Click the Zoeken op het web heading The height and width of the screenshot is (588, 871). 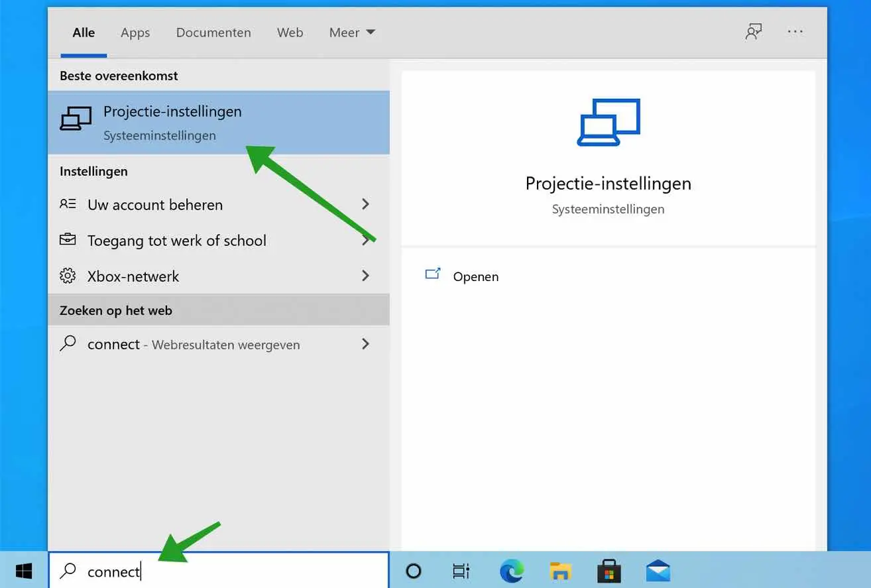(x=116, y=310)
